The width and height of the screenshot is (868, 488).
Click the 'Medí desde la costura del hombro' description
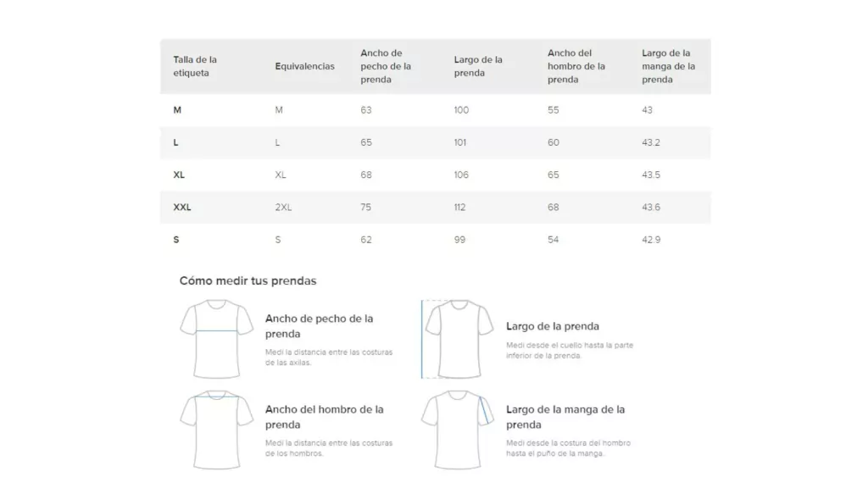click(568, 448)
